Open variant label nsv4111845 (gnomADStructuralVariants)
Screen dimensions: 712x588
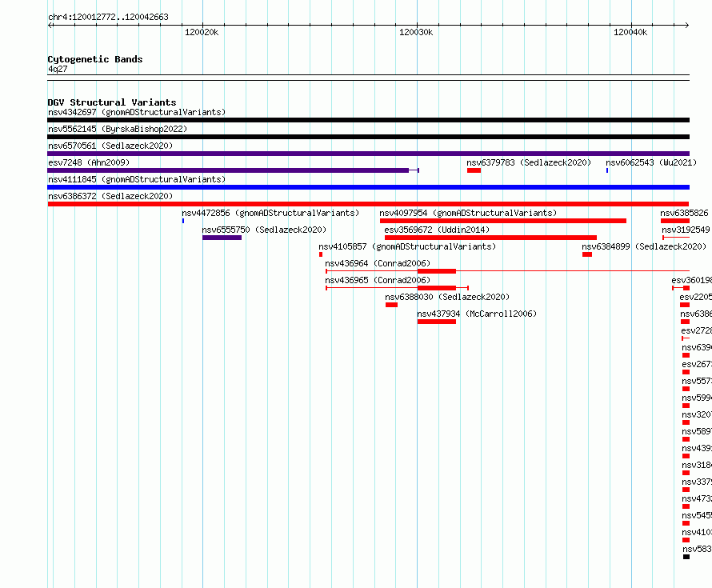coord(137,179)
